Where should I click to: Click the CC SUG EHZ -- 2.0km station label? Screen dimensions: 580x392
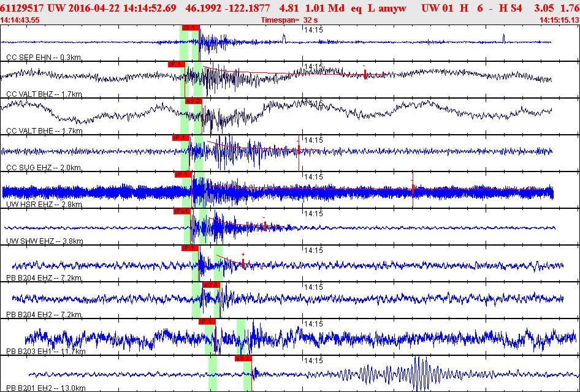point(44,168)
